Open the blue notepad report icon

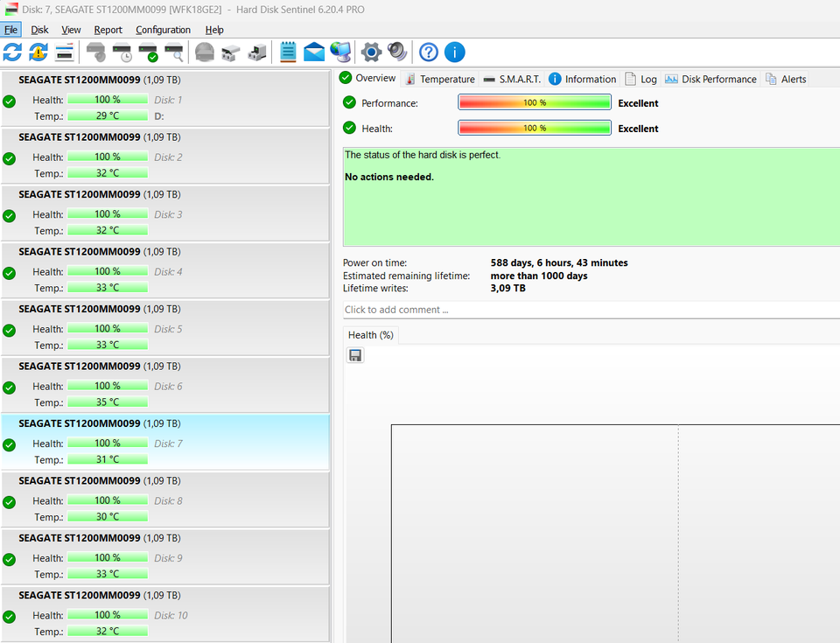click(x=288, y=52)
